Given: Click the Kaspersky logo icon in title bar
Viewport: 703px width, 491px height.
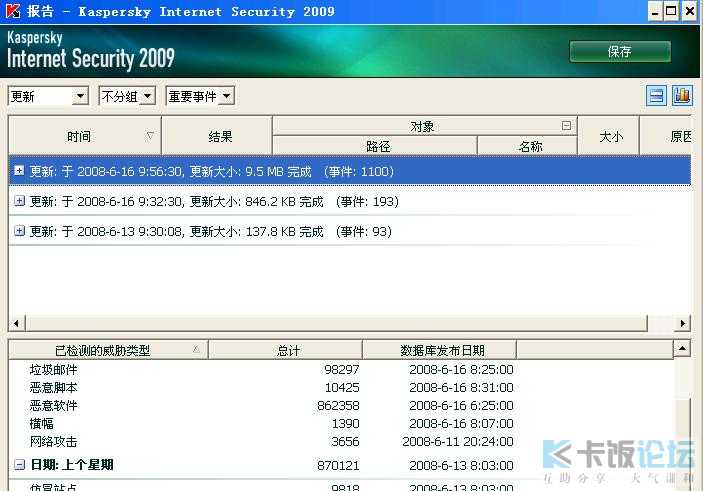Looking at the screenshot, I should tap(12, 10).
